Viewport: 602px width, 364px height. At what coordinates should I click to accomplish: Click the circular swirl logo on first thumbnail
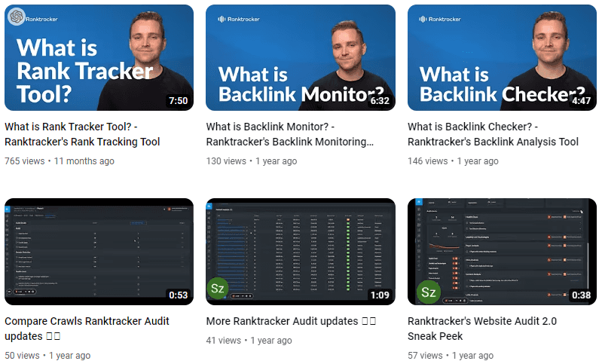[x=16, y=17]
